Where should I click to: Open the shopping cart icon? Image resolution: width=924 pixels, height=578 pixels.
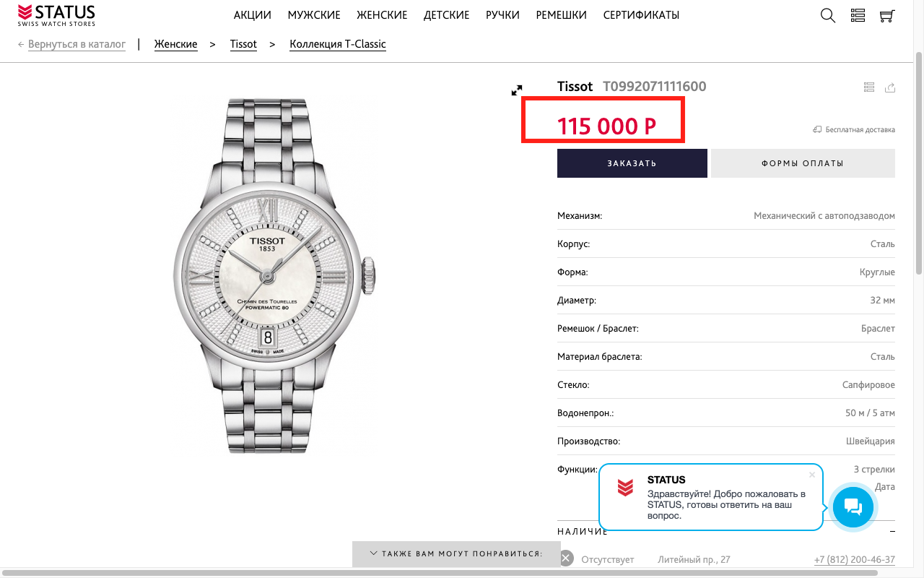click(887, 15)
